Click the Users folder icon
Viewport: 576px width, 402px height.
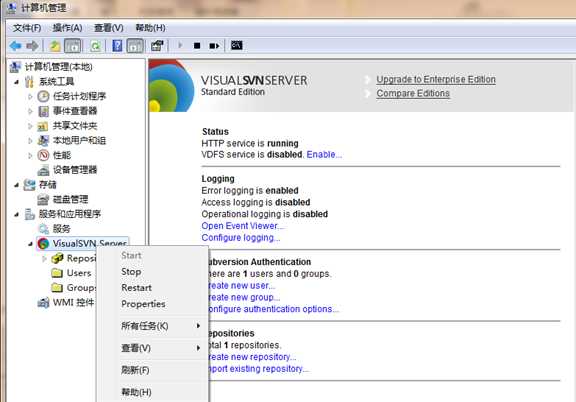click(57, 273)
